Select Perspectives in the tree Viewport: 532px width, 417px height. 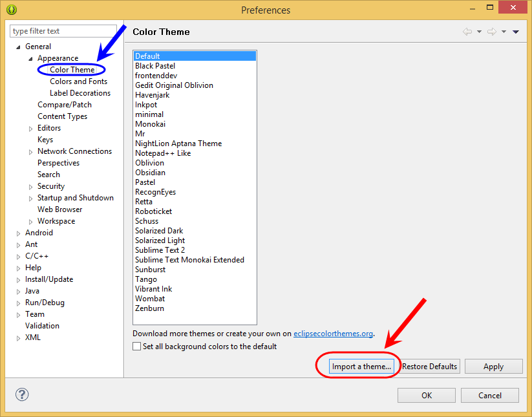(x=58, y=163)
